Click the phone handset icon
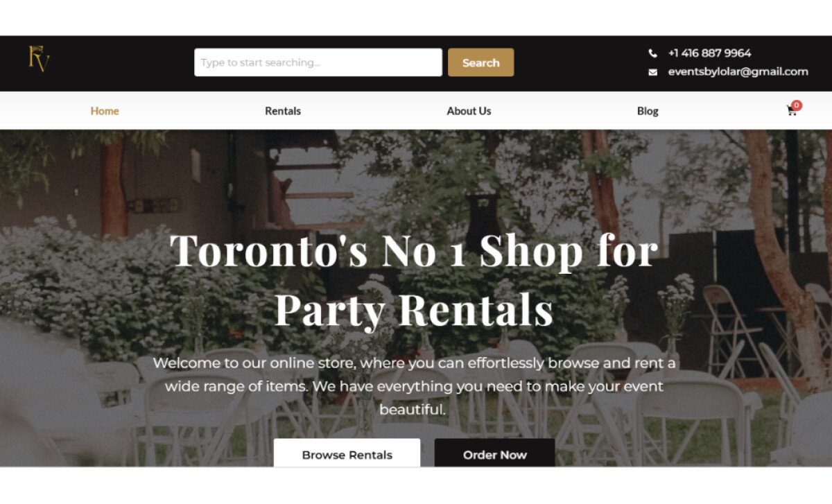 [x=652, y=53]
